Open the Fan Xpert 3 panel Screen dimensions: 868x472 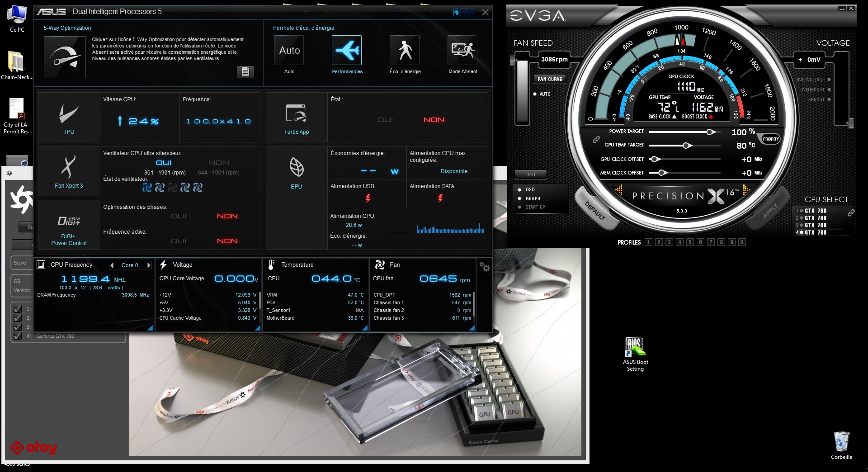69,171
